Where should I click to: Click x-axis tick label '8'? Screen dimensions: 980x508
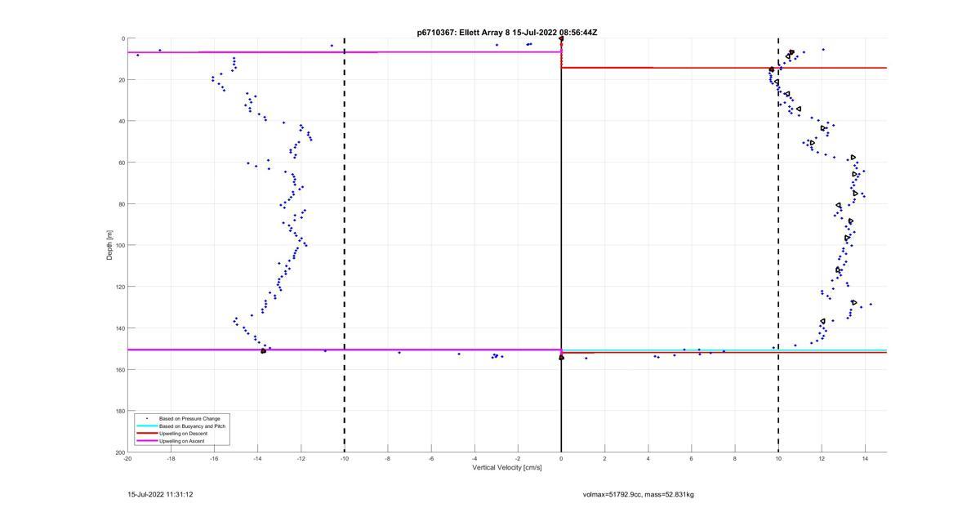(x=734, y=458)
